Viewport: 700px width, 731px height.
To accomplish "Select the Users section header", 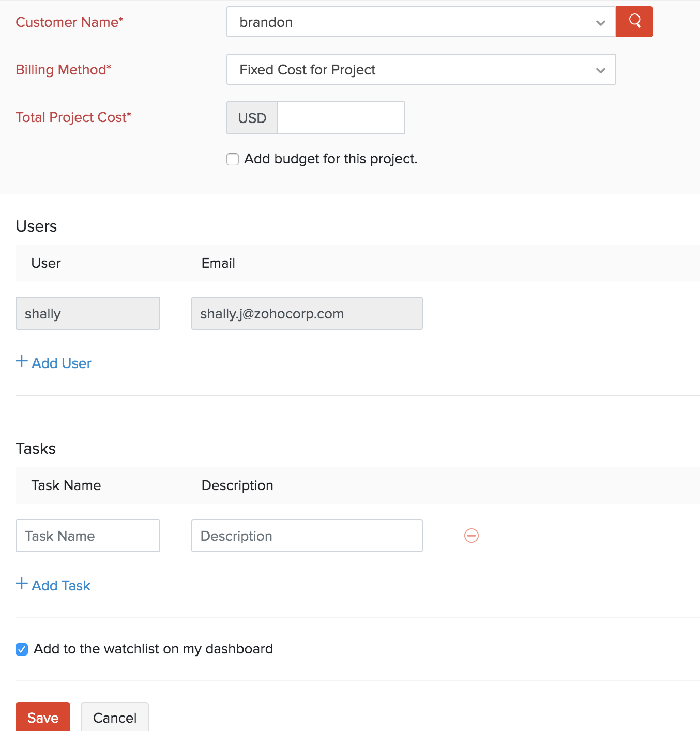I will coord(36,226).
